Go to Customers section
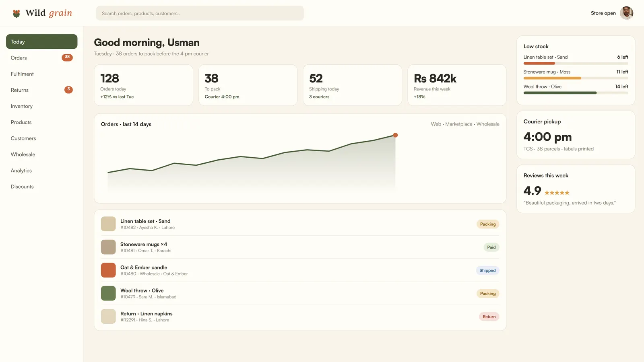The height and width of the screenshot is (362, 644). (42, 138)
